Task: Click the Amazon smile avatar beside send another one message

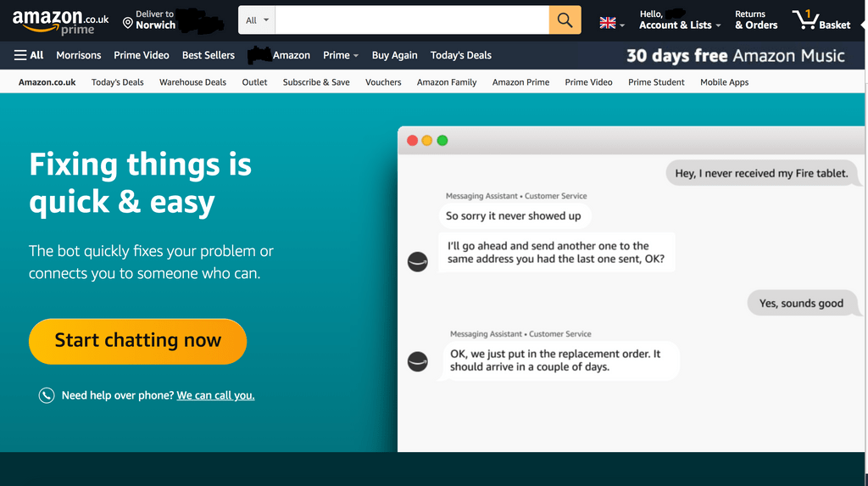Action: pyautogui.click(x=417, y=261)
